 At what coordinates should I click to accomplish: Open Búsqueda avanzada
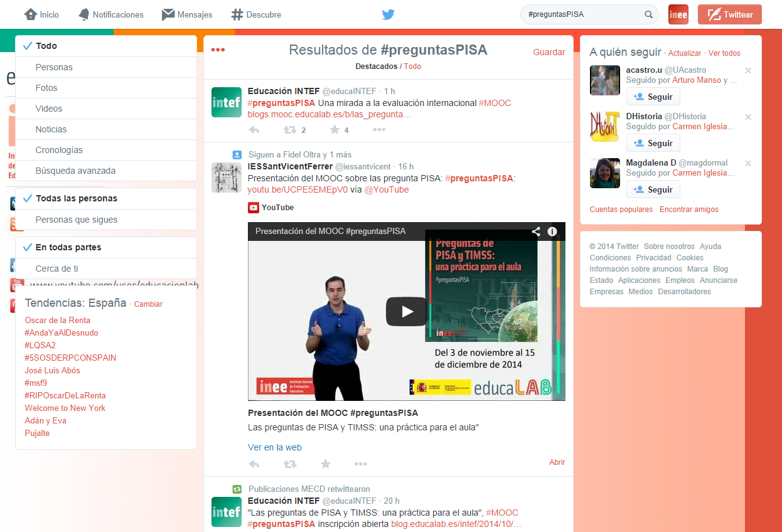pyautogui.click(x=106, y=171)
